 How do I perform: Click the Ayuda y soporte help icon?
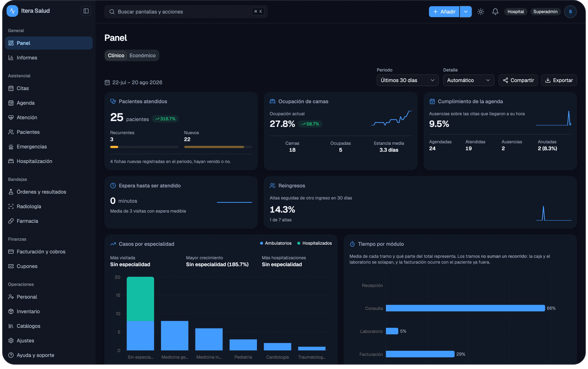pyautogui.click(x=11, y=355)
